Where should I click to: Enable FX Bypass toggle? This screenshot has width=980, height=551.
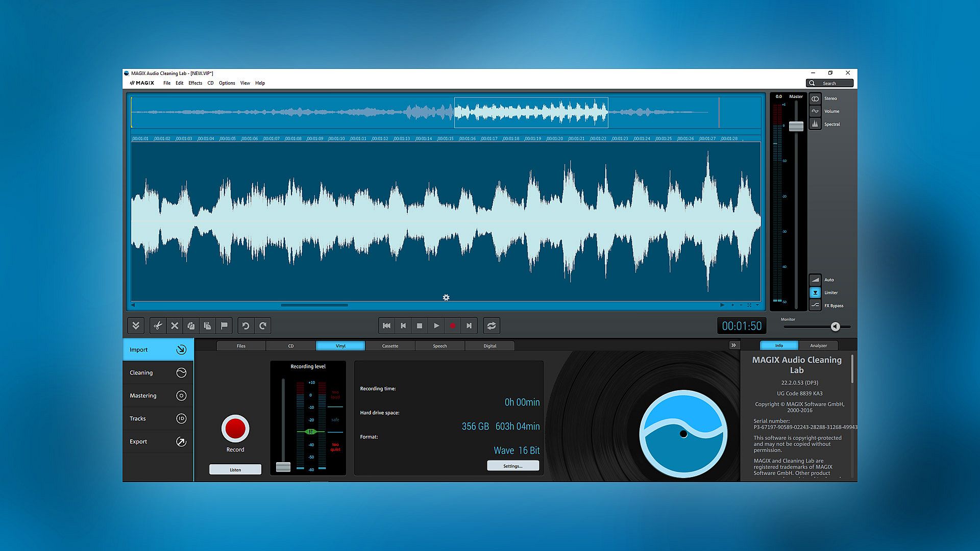click(815, 306)
